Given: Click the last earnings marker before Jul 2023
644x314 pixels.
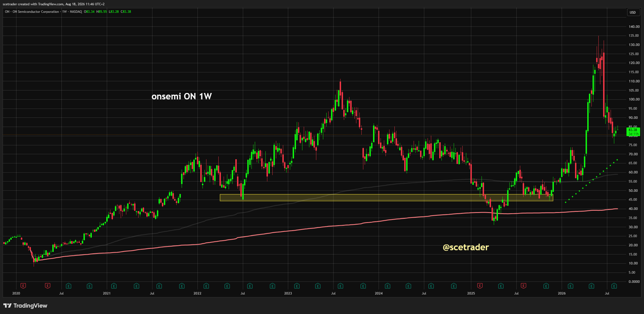Looking at the screenshot, I should click(318, 286).
